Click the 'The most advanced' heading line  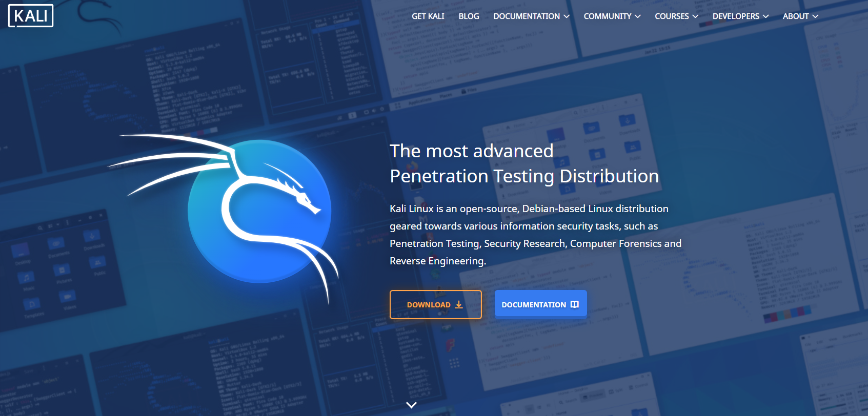471,151
